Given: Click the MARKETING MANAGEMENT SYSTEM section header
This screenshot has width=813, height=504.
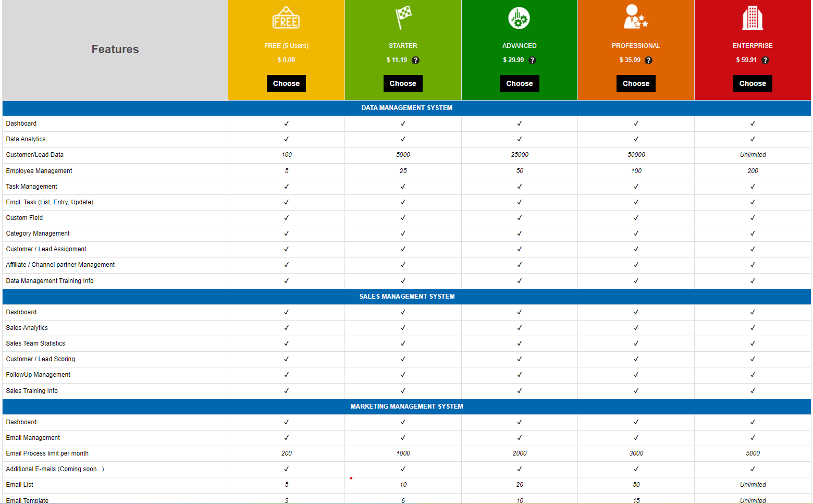Looking at the screenshot, I should (406, 407).
